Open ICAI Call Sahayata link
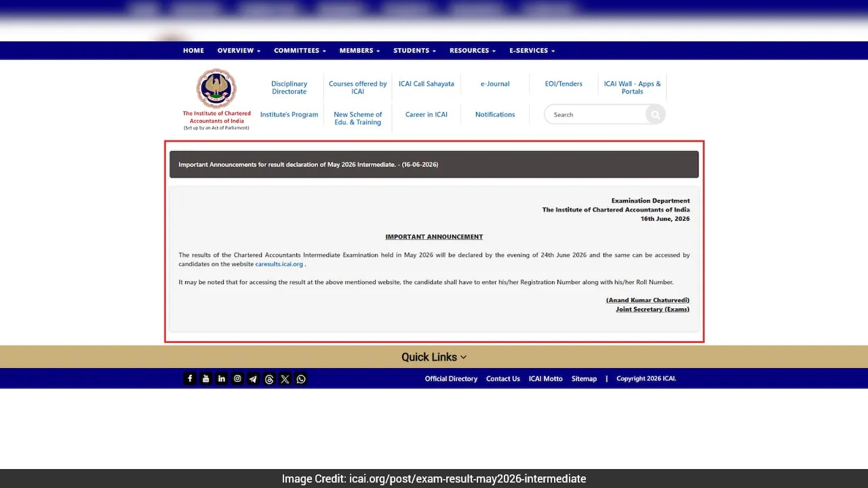The image size is (868, 488). click(427, 84)
